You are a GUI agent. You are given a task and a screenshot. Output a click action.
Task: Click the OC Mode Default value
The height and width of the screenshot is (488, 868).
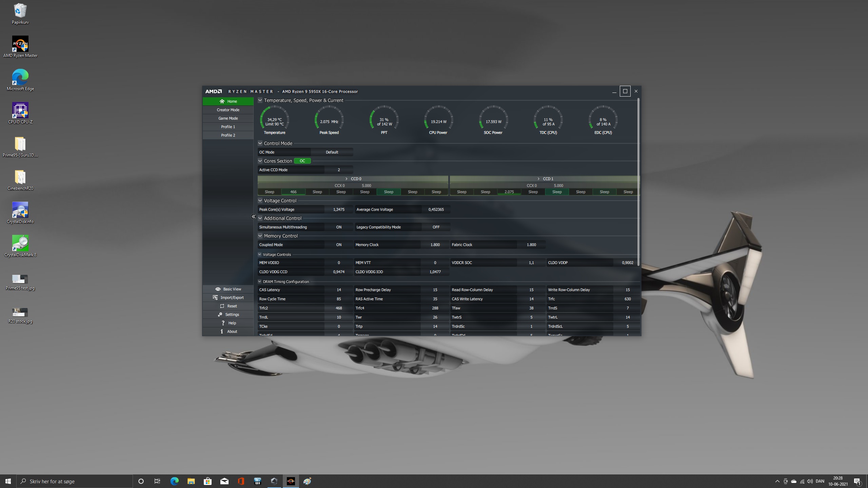click(332, 152)
